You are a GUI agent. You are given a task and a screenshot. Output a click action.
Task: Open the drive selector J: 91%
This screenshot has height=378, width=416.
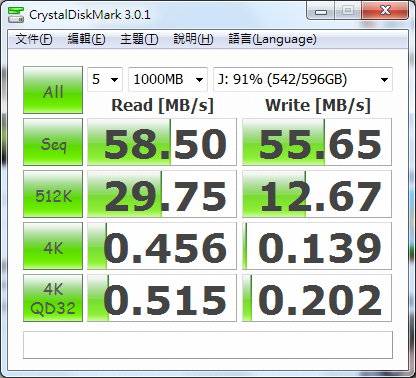tap(303, 79)
